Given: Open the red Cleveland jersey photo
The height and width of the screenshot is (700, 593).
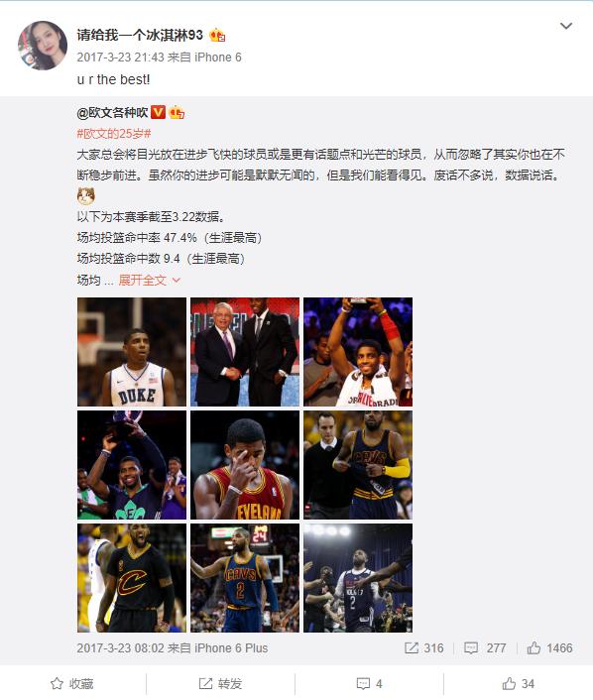Looking at the screenshot, I should point(245,465).
